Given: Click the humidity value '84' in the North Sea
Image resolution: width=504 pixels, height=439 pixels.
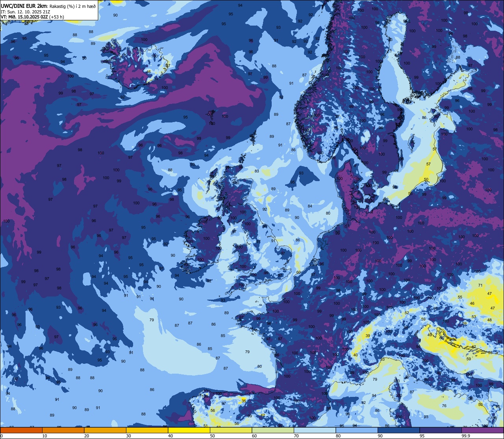Looking at the screenshot, I should coord(310,206).
